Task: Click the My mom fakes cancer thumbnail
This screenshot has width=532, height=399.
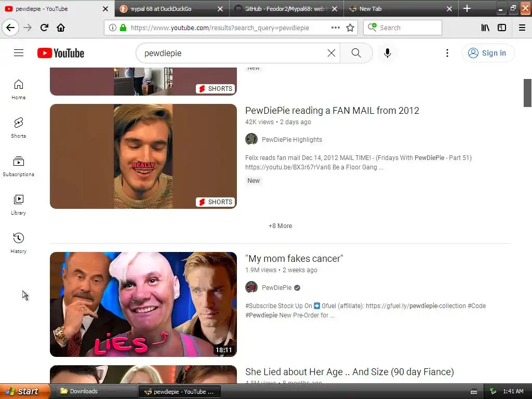Action: (143, 304)
